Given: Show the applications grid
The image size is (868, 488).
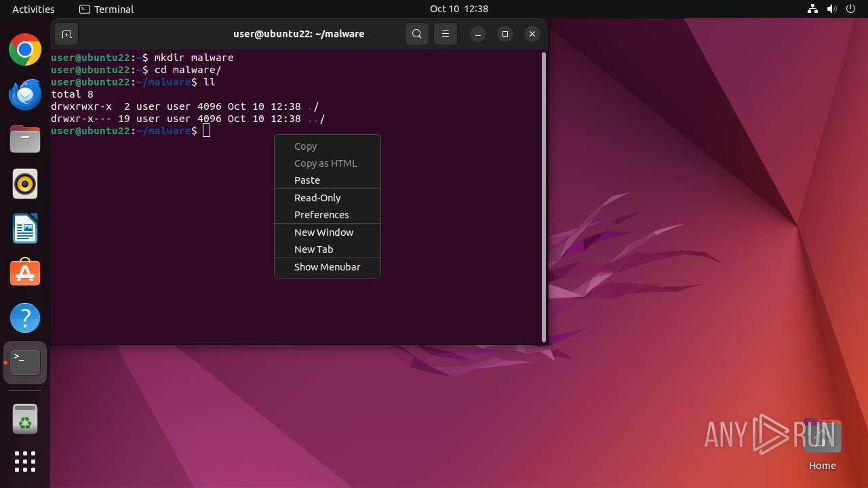Looking at the screenshot, I should click(25, 462).
